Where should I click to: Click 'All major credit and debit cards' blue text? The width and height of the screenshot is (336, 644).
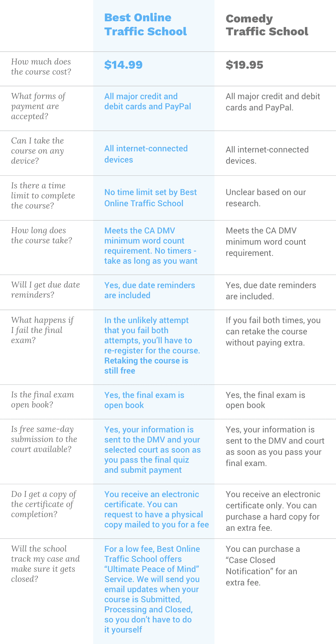148,101
